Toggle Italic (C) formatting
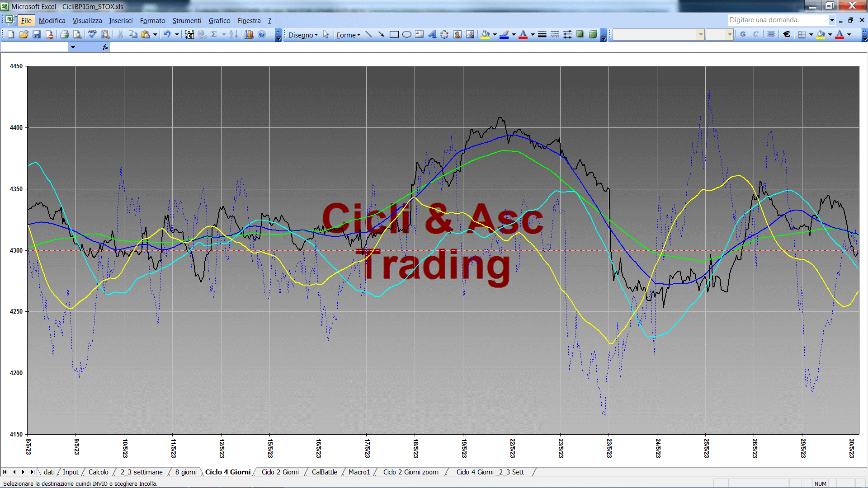 tap(755, 34)
